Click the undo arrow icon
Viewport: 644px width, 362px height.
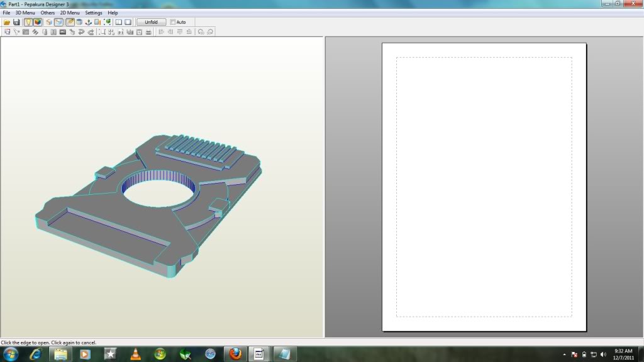point(82,31)
